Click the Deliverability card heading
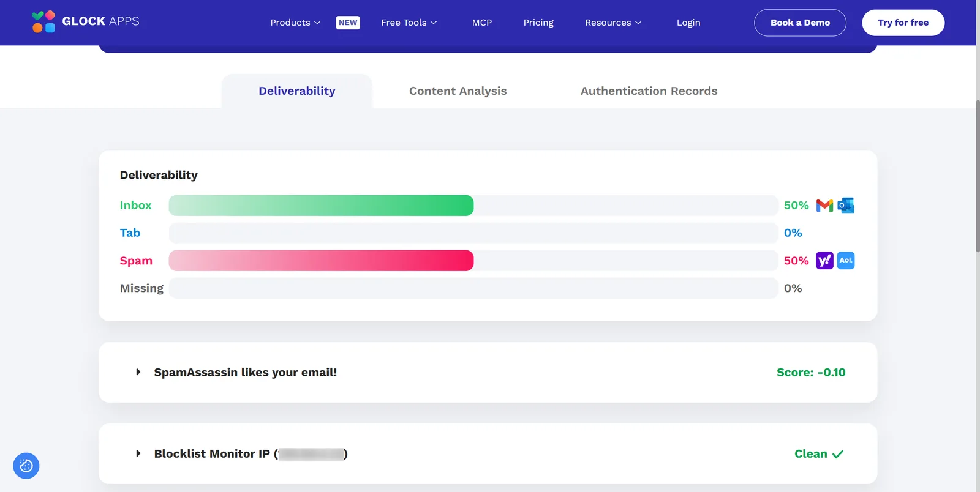 point(159,175)
